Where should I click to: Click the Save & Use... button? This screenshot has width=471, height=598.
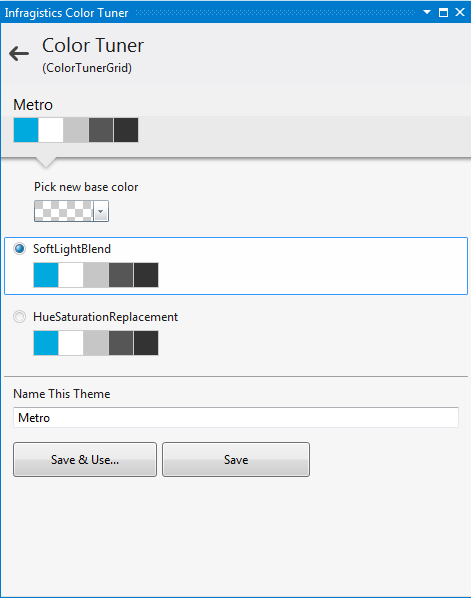pyautogui.click(x=85, y=460)
